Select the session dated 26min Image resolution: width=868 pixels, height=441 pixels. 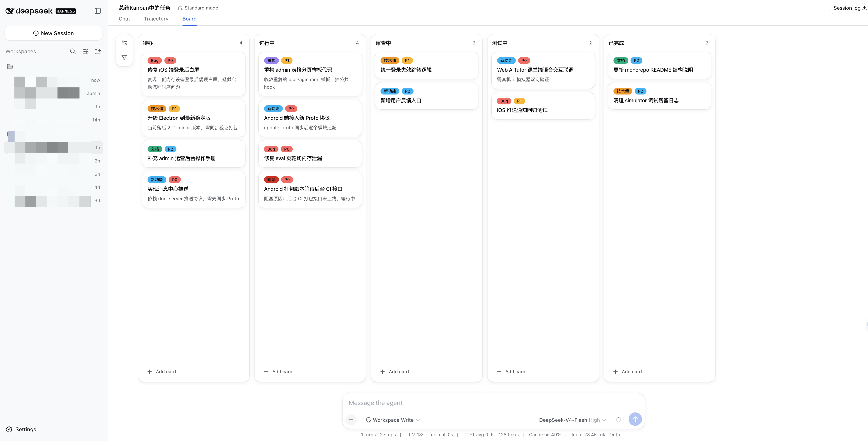54,93
